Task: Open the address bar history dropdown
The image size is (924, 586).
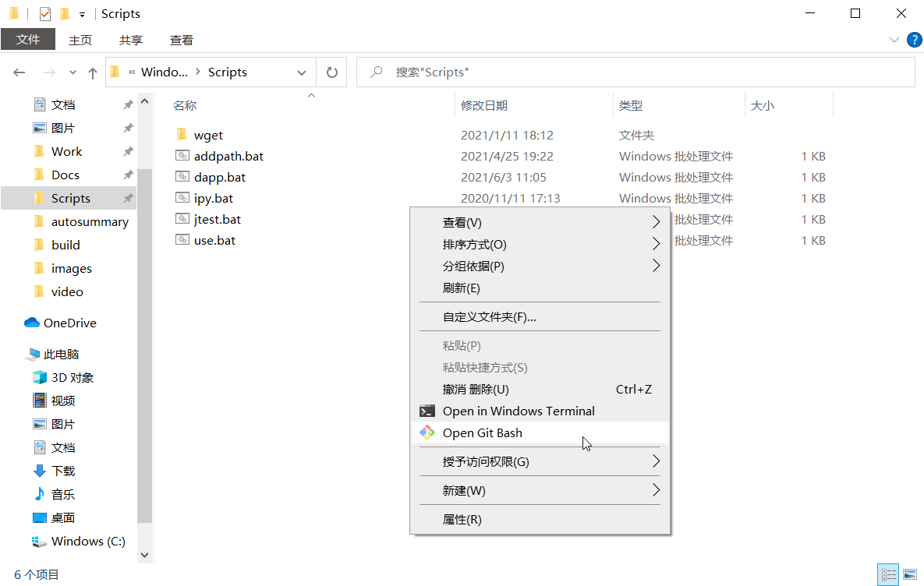Action: (x=303, y=72)
